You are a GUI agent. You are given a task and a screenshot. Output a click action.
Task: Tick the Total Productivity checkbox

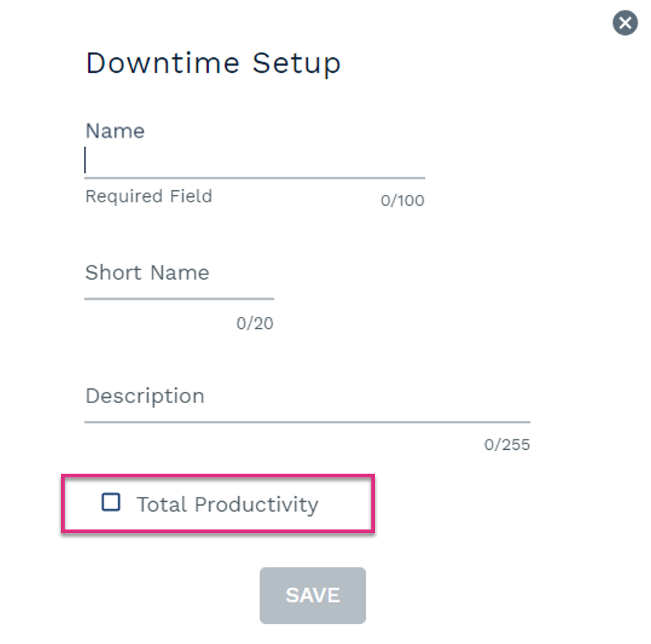(x=111, y=502)
